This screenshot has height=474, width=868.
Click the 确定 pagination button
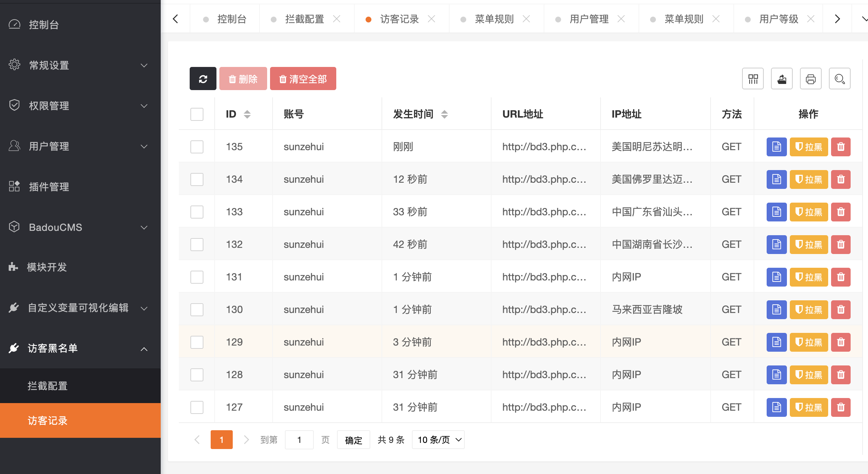[x=353, y=440]
